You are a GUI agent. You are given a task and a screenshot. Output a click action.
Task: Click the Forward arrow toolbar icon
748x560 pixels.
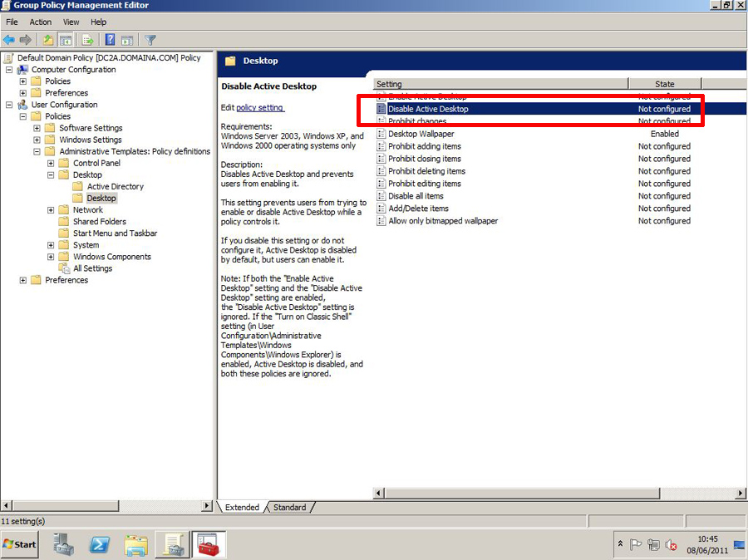(26, 40)
